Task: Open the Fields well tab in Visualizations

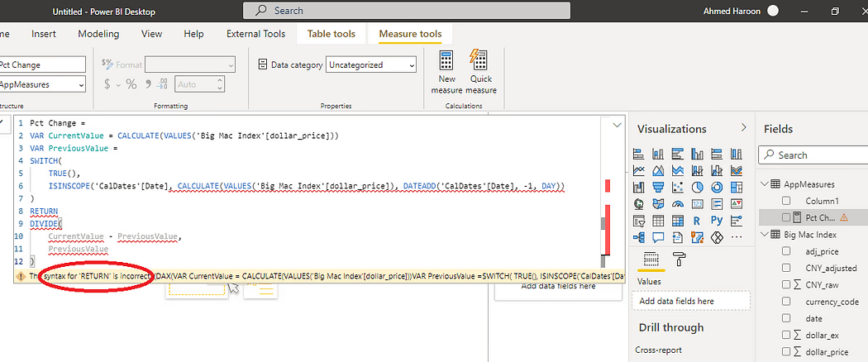Action: tap(651, 259)
